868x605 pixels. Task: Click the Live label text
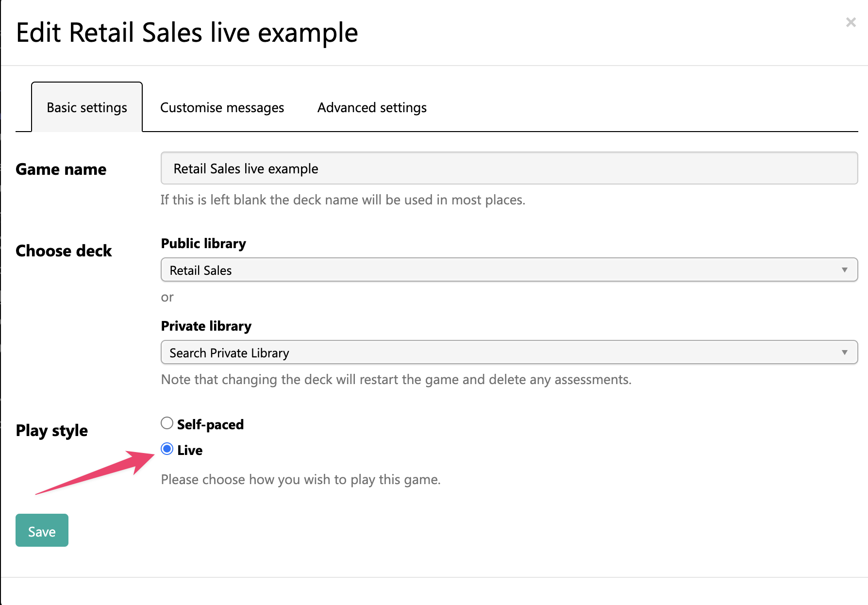[x=190, y=450]
